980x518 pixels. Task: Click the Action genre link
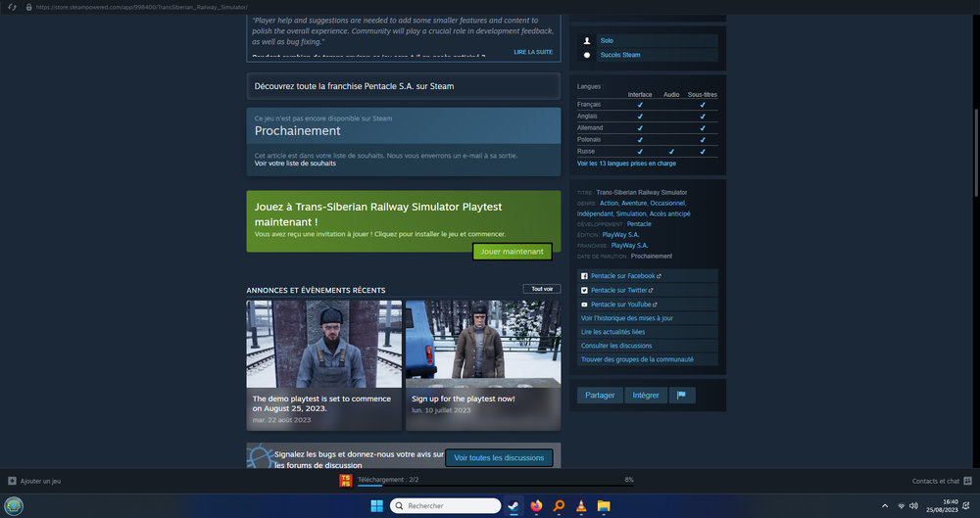coord(609,203)
